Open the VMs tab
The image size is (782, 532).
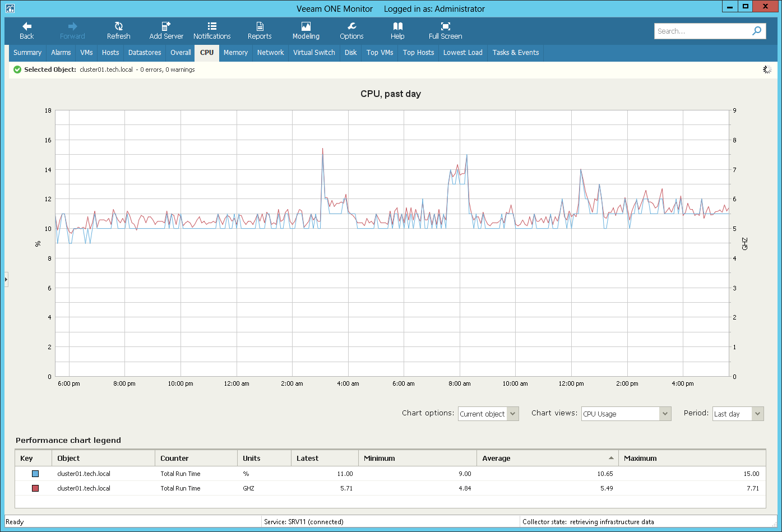click(x=86, y=53)
